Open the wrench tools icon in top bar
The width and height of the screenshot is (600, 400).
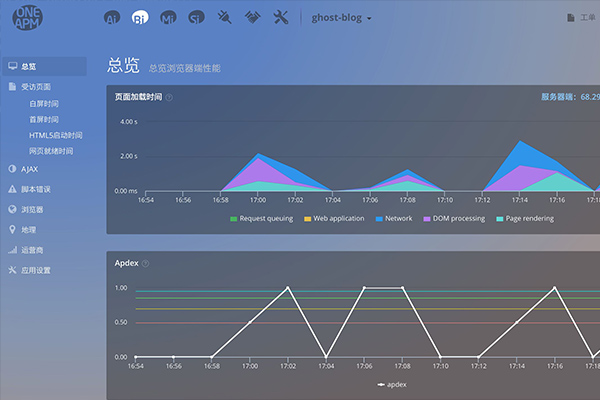280,18
